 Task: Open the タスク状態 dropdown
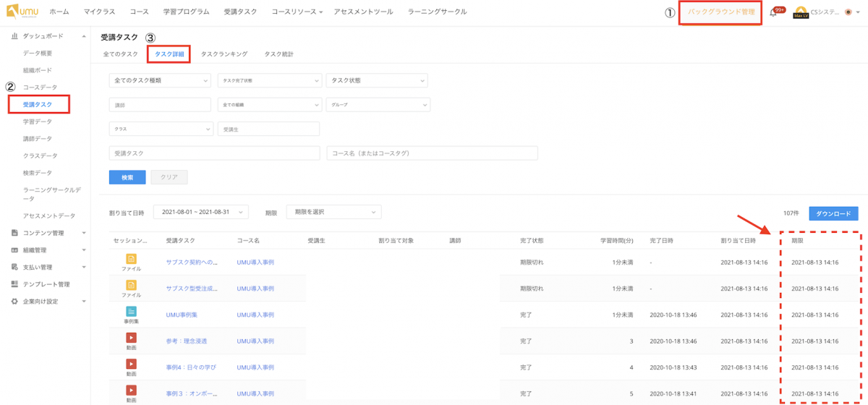click(377, 81)
